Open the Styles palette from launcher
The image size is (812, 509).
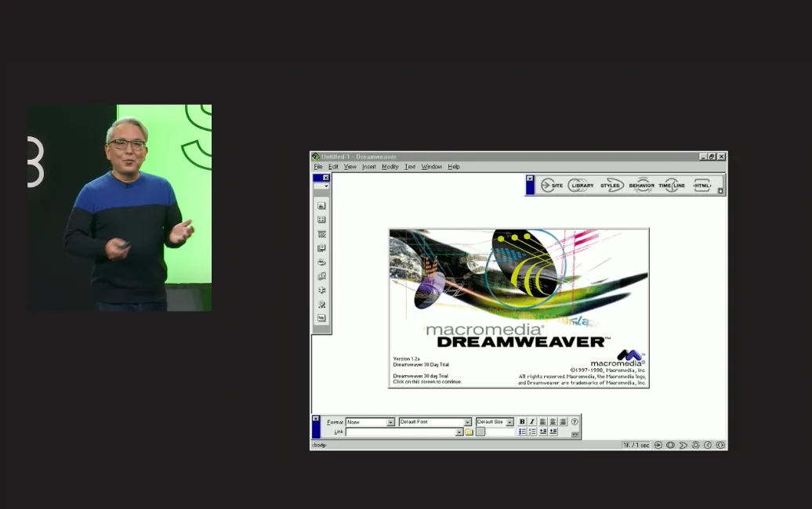(611, 185)
